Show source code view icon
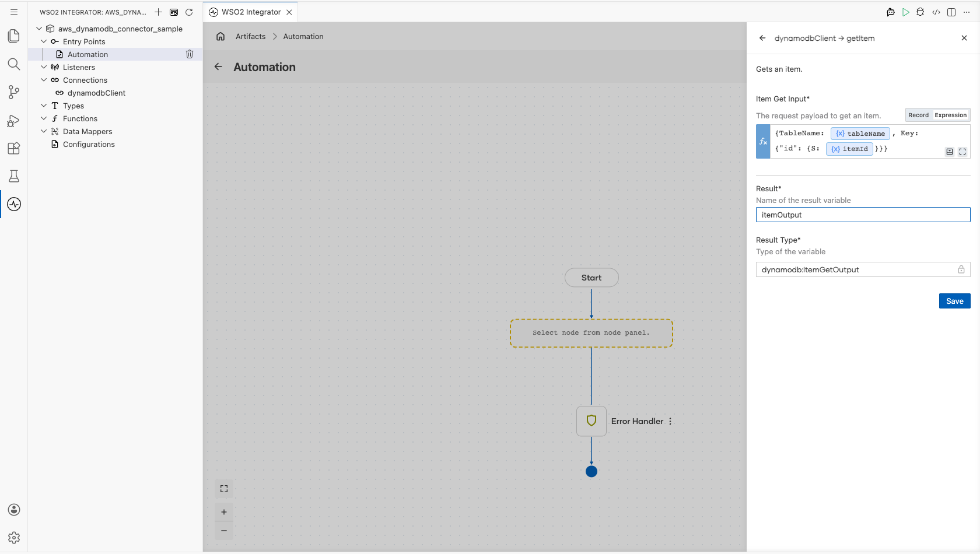Viewport: 980px width, 554px height. click(x=936, y=12)
